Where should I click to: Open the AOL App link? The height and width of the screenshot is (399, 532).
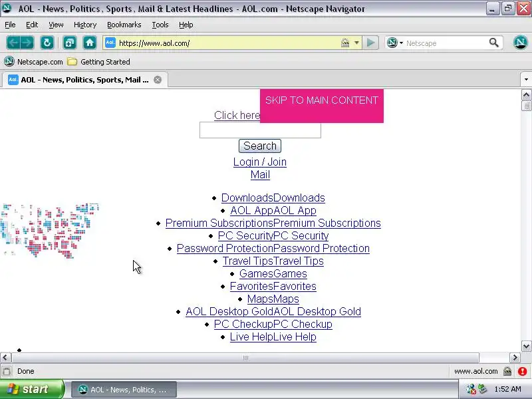click(x=273, y=210)
